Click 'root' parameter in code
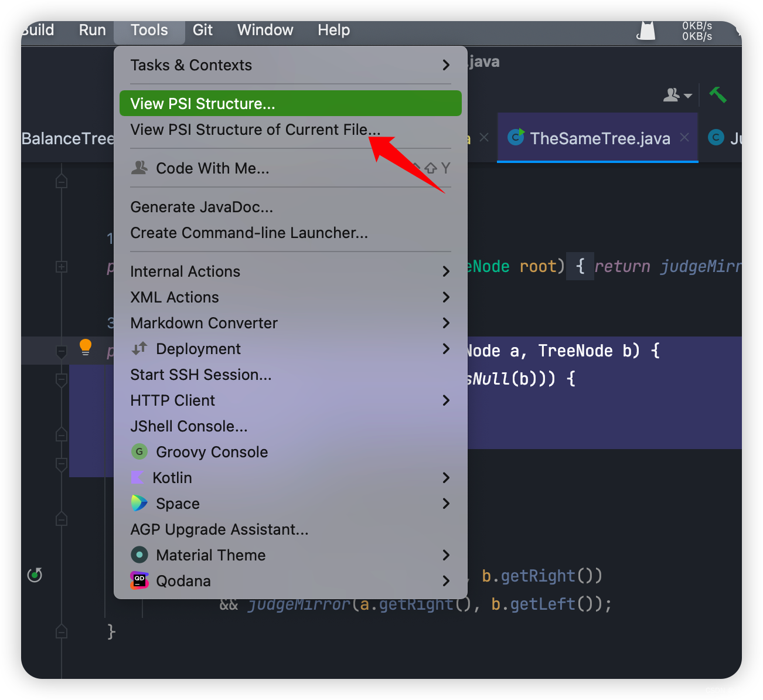This screenshot has width=763, height=700. coord(538,267)
